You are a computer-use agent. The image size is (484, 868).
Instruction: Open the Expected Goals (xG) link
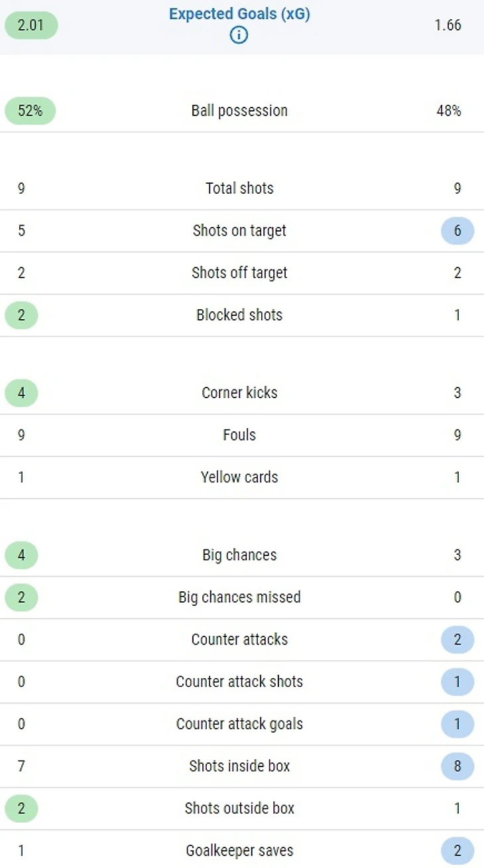[239, 15]
